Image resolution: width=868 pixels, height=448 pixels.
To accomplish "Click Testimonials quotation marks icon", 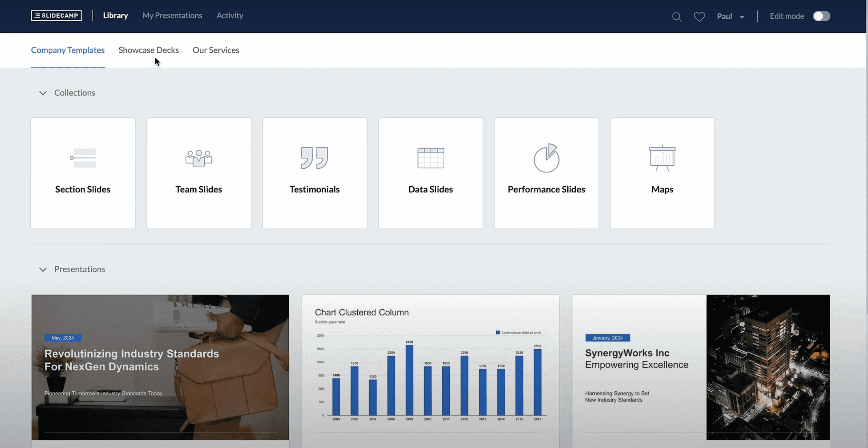I will click(x=314, y=158).
